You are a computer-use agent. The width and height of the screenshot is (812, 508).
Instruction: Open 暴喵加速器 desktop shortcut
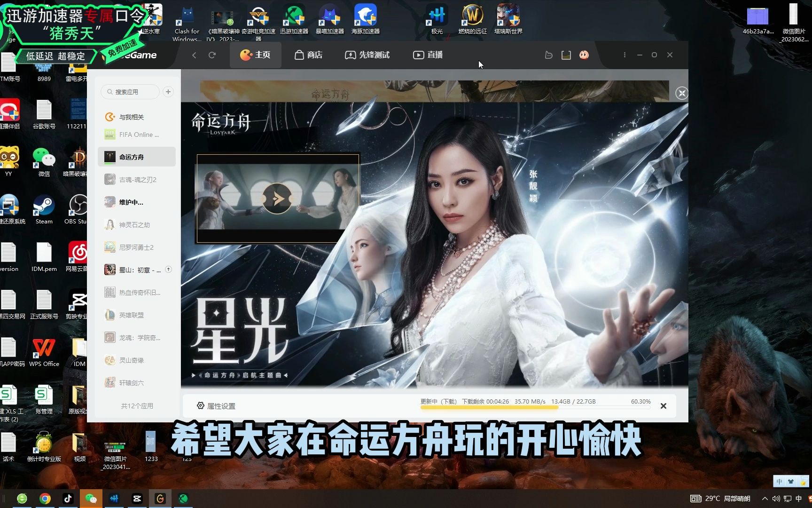330,19
